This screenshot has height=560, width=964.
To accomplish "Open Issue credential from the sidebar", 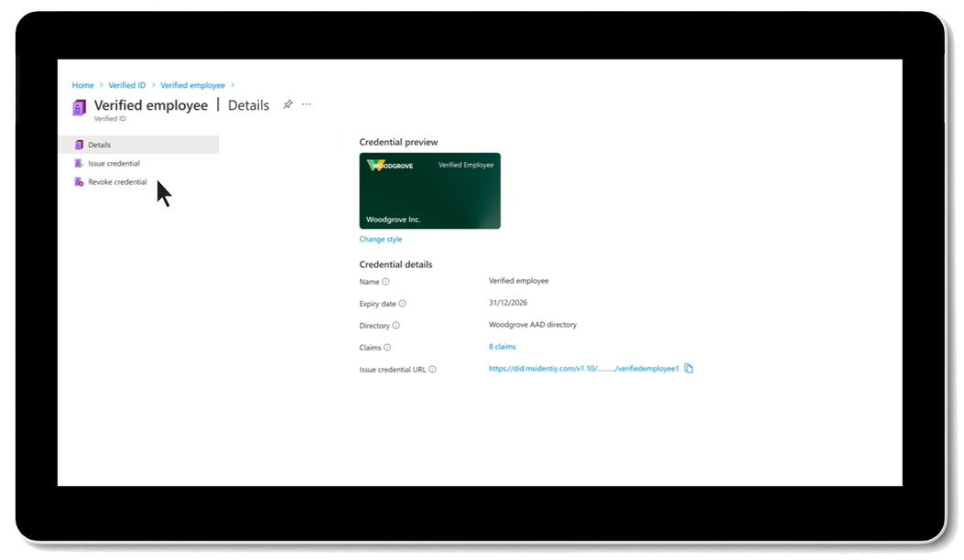I will 114,164.
